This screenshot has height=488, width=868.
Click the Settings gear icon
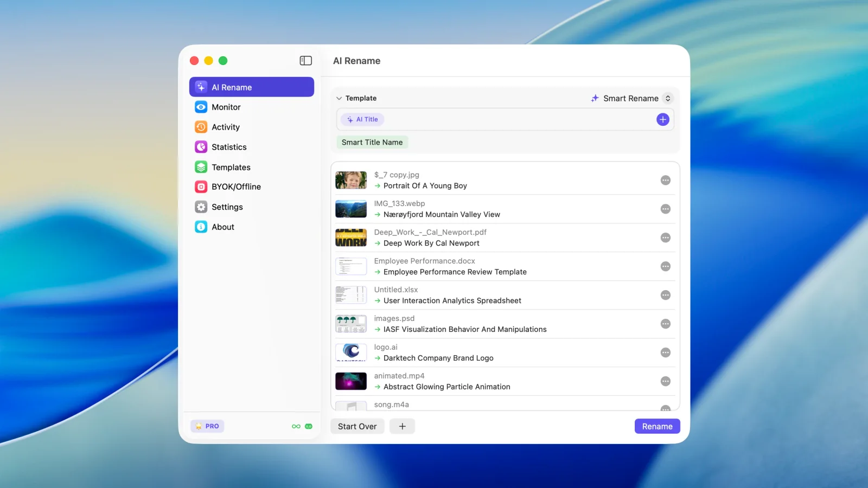pyautogui.click(x=201, y=207)
